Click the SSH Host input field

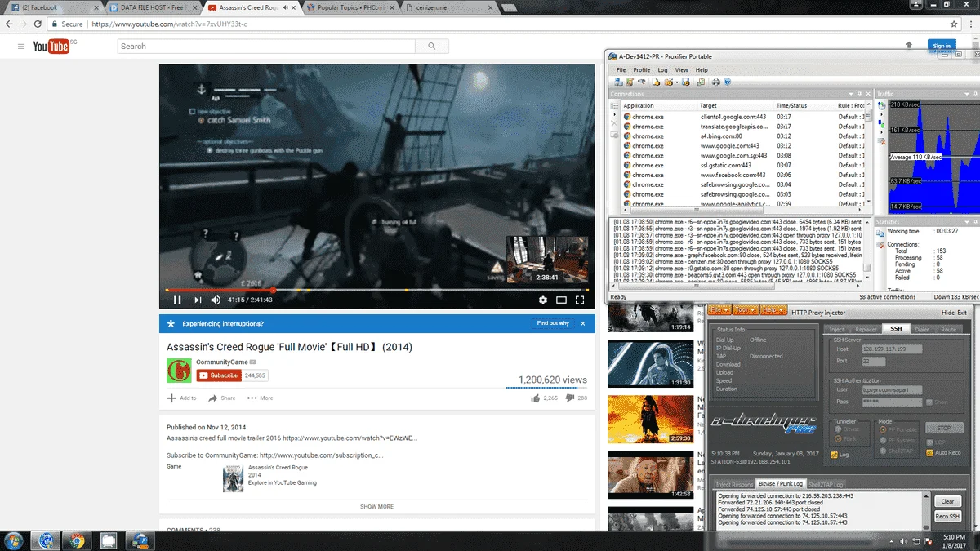pos(892,349)
